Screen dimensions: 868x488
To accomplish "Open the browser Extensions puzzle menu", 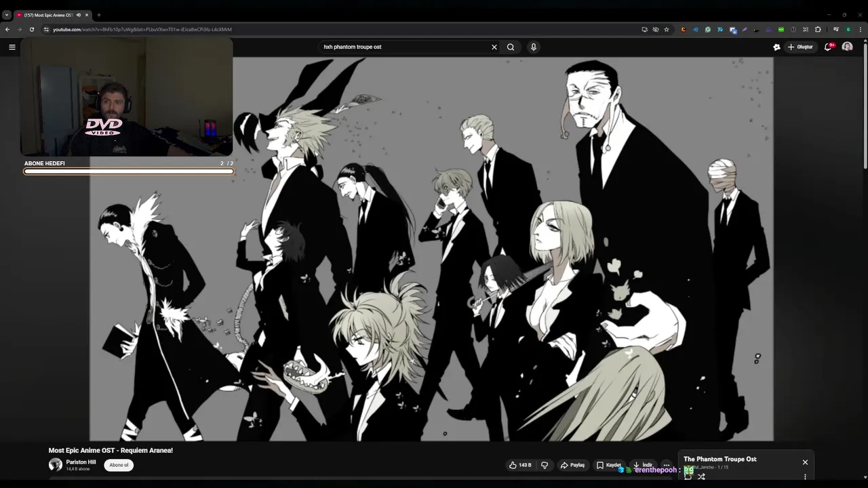I will click(x=818, y=29).
